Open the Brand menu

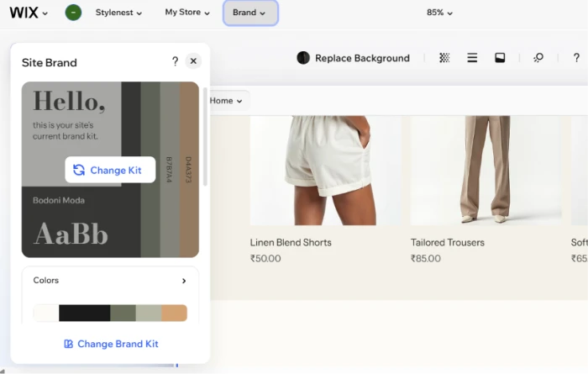250,13
